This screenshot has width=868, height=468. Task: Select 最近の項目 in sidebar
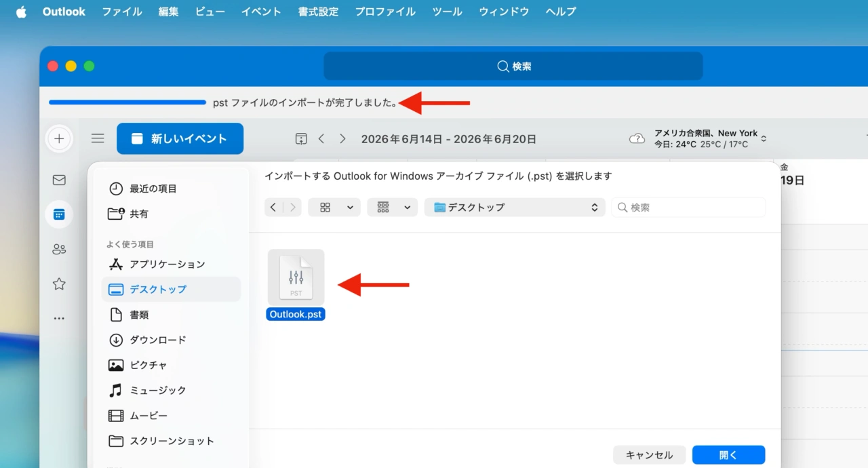[x=171, y=189]
